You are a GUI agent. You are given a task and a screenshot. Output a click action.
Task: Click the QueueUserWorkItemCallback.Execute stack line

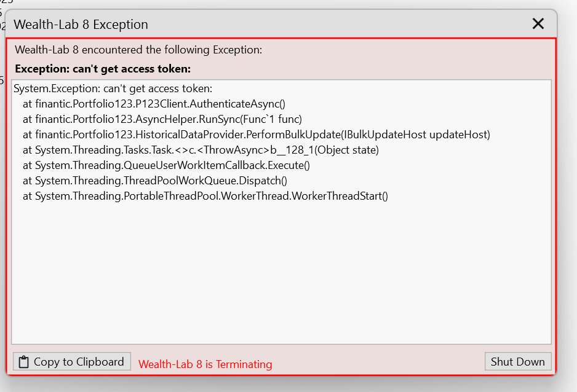[166, 165]
